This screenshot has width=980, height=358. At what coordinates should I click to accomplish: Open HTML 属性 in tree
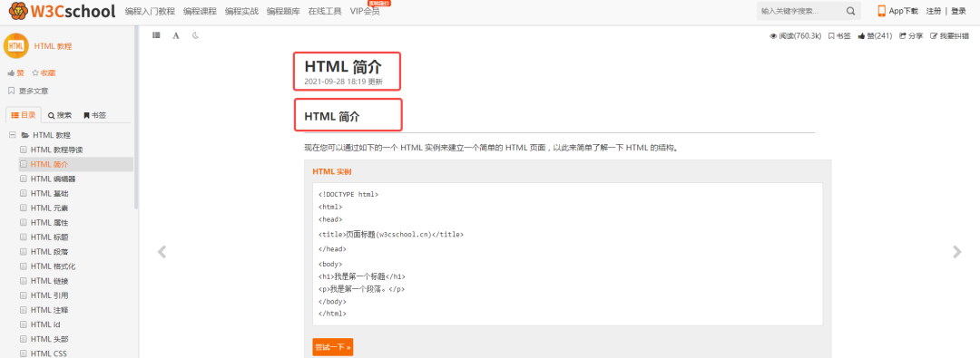point(49,222)
